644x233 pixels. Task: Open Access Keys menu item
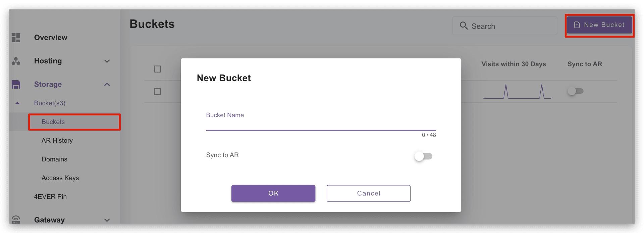tap(60, 178)
